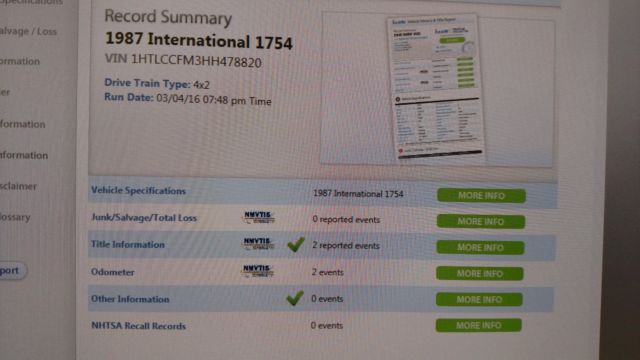Click the NHTSA Recall Records label
Image resolution: width=640 pixels, height=360 pixels.
pos(138,326)
